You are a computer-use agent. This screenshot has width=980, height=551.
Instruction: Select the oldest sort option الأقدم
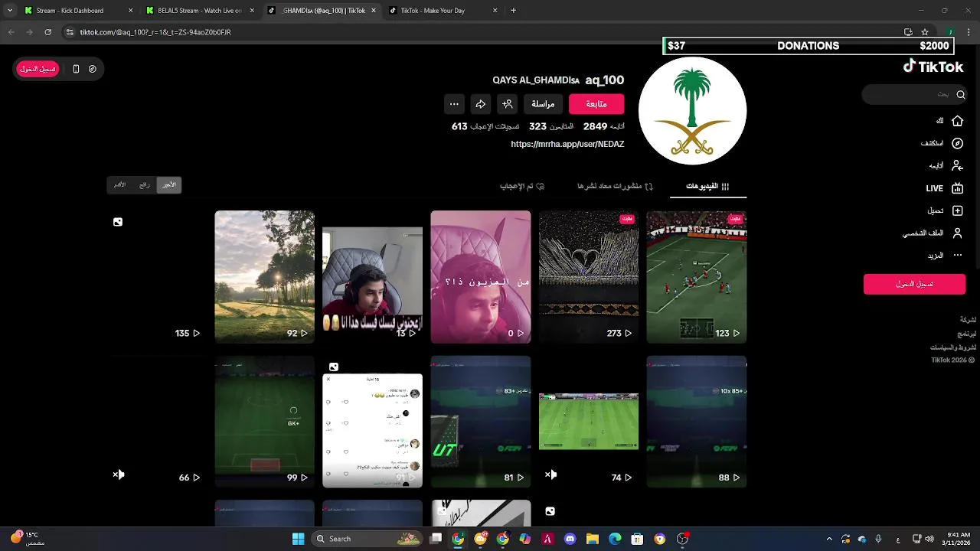pos(120,185)
